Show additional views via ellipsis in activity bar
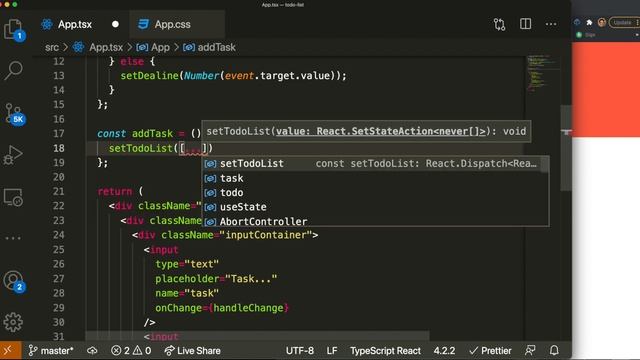The height and width of the screenshot is (360, 640). pos(13,238)
